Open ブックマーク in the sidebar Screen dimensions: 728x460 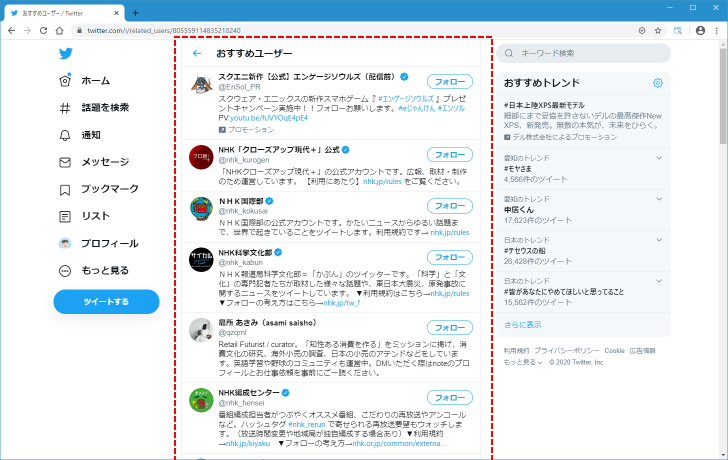(110, 189)
